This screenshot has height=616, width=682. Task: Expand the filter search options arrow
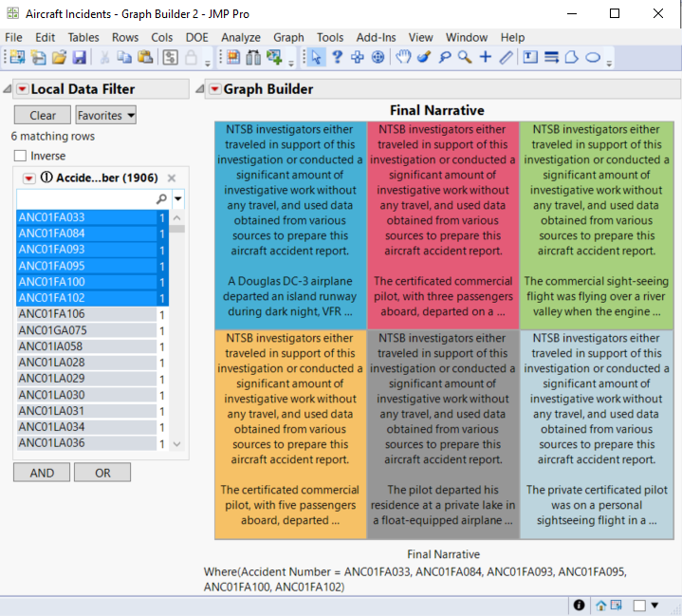click(x=178, y=199)
